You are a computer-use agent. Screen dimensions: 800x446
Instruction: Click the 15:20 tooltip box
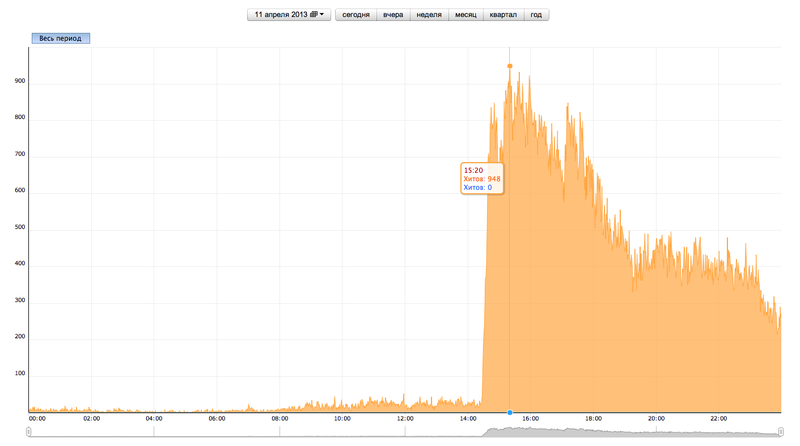tap(482, 179)
